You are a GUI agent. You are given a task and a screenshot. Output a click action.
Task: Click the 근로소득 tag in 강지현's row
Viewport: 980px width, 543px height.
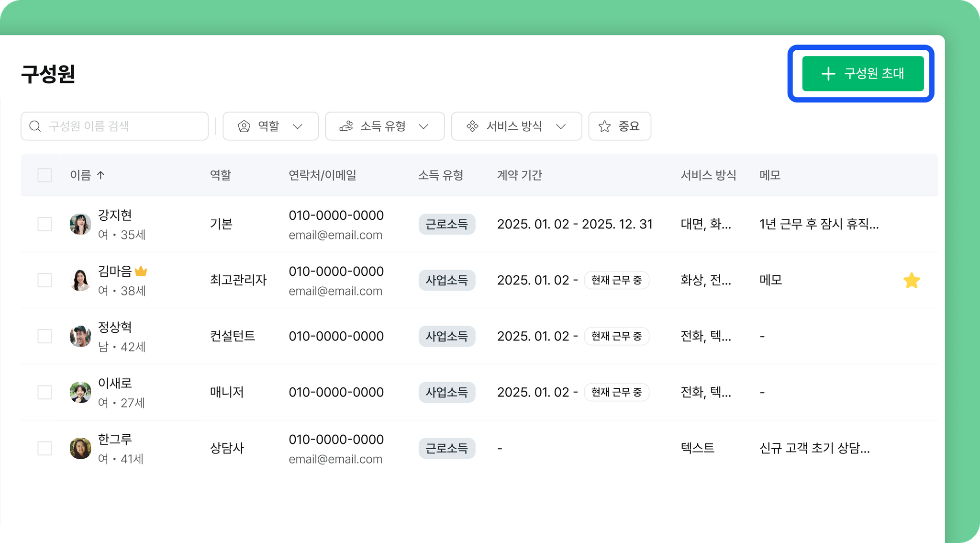[x=447, y=224]
